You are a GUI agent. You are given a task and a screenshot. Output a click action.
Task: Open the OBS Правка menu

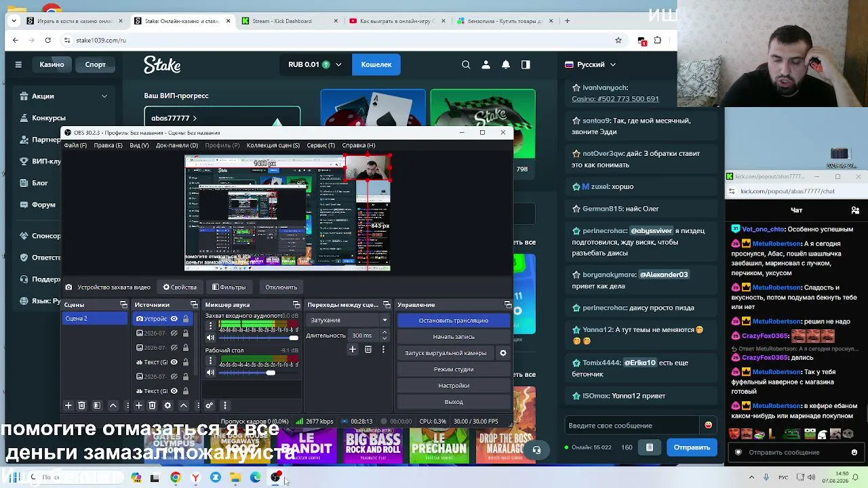108,145
